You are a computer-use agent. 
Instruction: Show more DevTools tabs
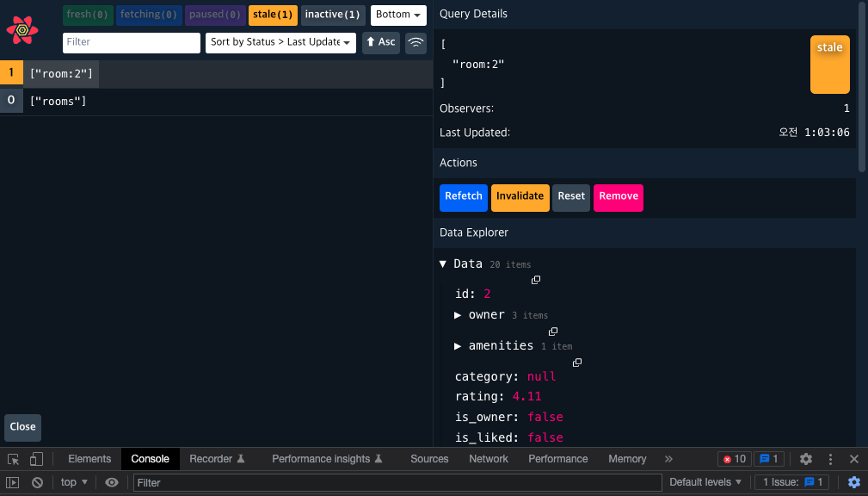pos(668,459)
